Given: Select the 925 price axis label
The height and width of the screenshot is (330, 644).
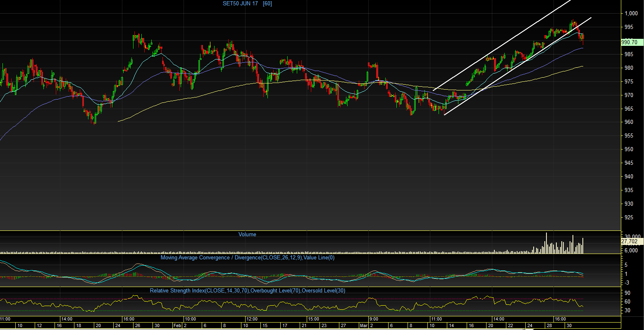Looking at the screenshot, I should pos(629,217).
